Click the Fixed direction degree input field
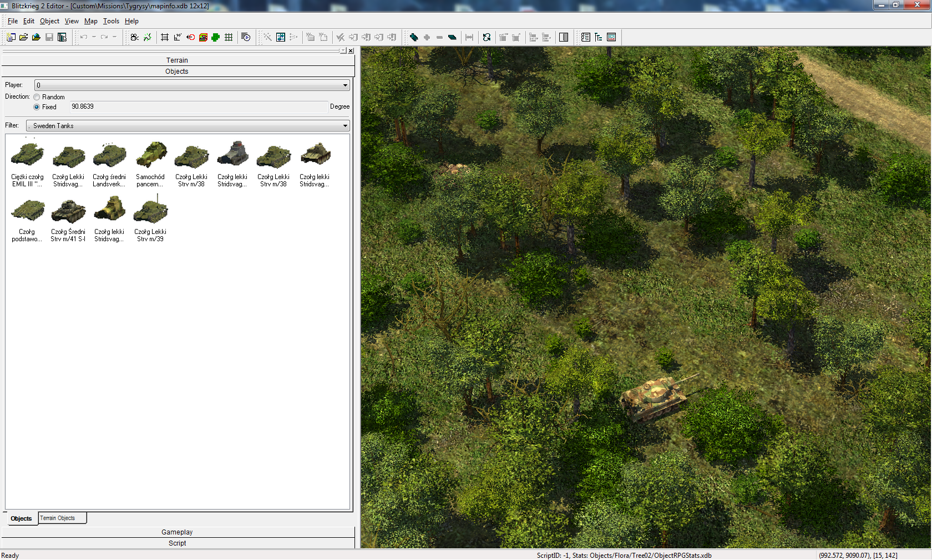Viewport: 932px width, 560px height. pyautogui.click(x=199, y=106)
